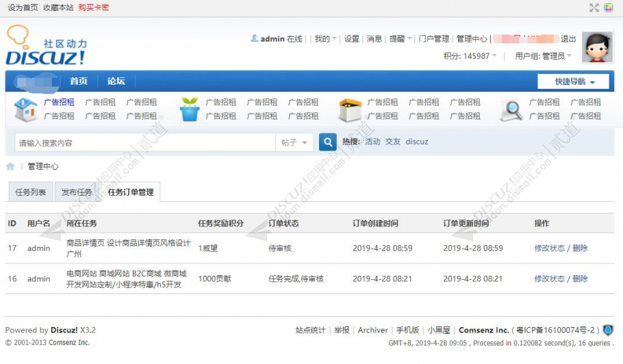Click 退出 to log out

coord(568,38)
